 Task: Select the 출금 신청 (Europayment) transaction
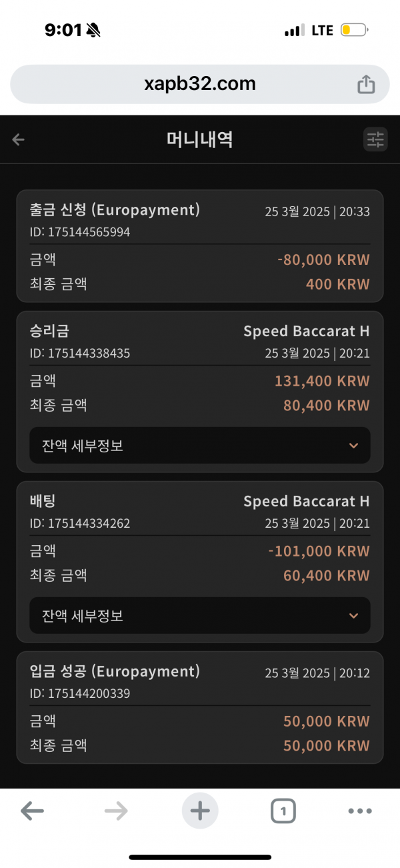point(115,210)
